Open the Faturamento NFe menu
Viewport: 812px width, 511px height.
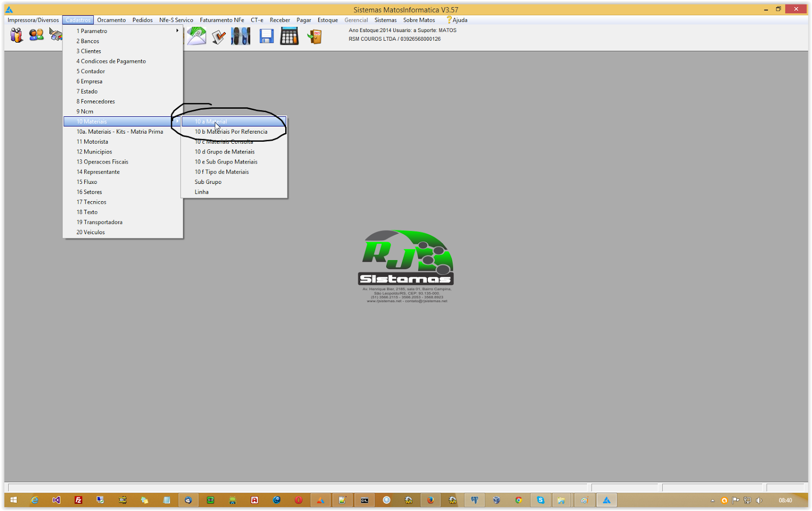click(x=222, y=20)
